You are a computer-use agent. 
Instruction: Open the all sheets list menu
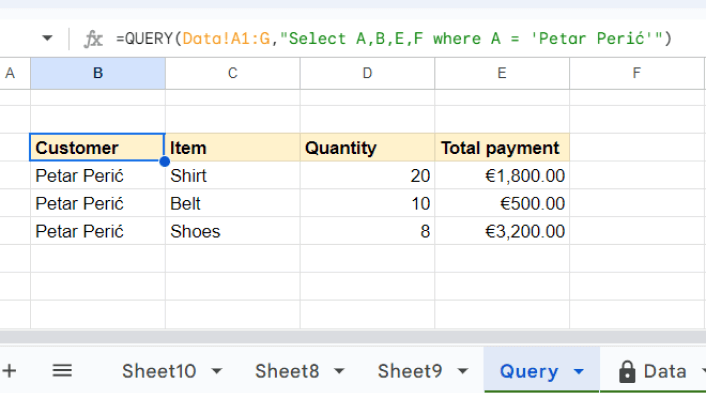click(62, 371)
